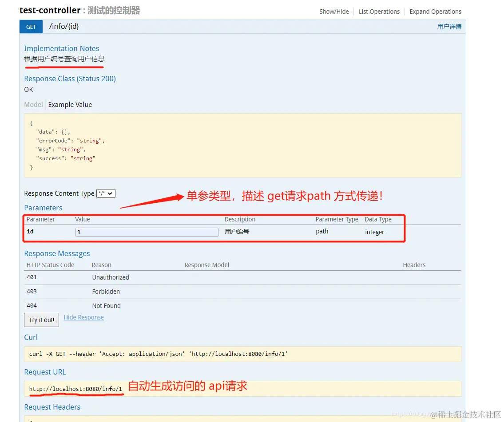This screenshot has width=504, height=422.
Task: Click the test-controller heading
Action: click(x=50, y=10)
